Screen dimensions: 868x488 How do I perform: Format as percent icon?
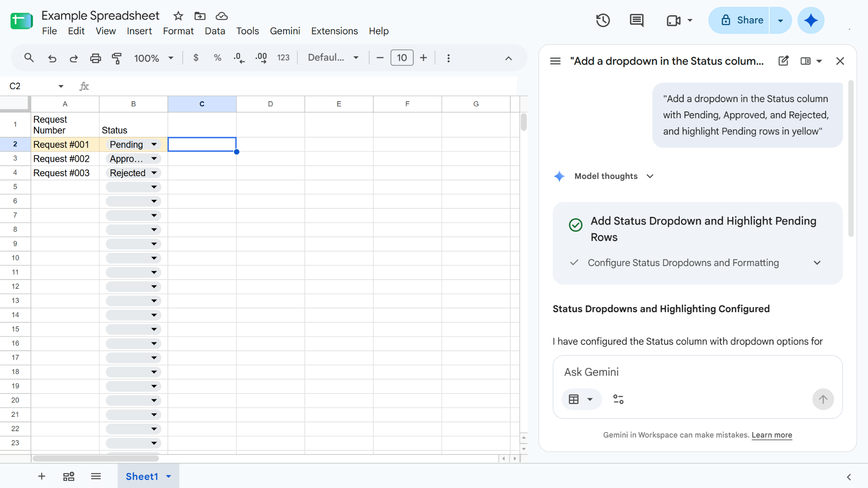pyautogui.click(x=217, y=58)
